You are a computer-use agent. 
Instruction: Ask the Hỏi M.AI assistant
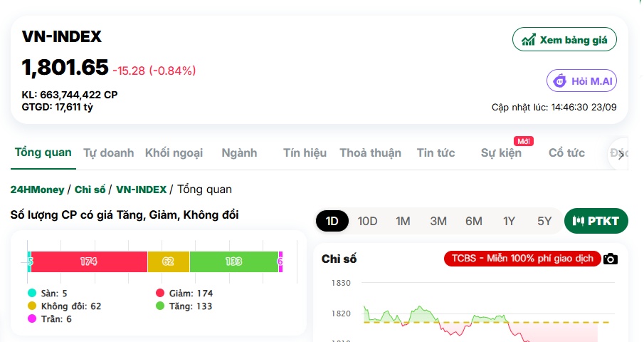tap(581, 81)
